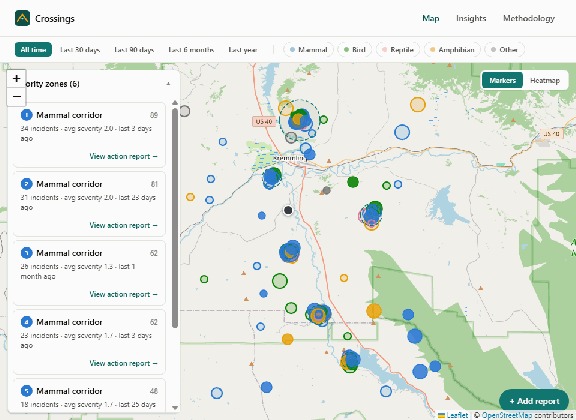Viewport: 576px width, 420px height.
Task: Click the solid orange marker near forest edge
Action: 374,311
